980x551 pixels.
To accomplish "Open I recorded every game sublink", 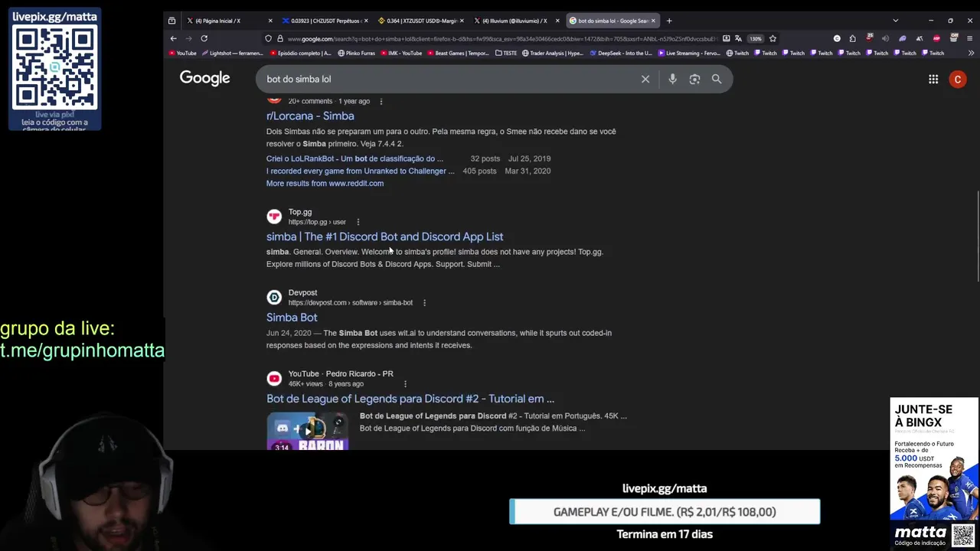I will 360,171.
